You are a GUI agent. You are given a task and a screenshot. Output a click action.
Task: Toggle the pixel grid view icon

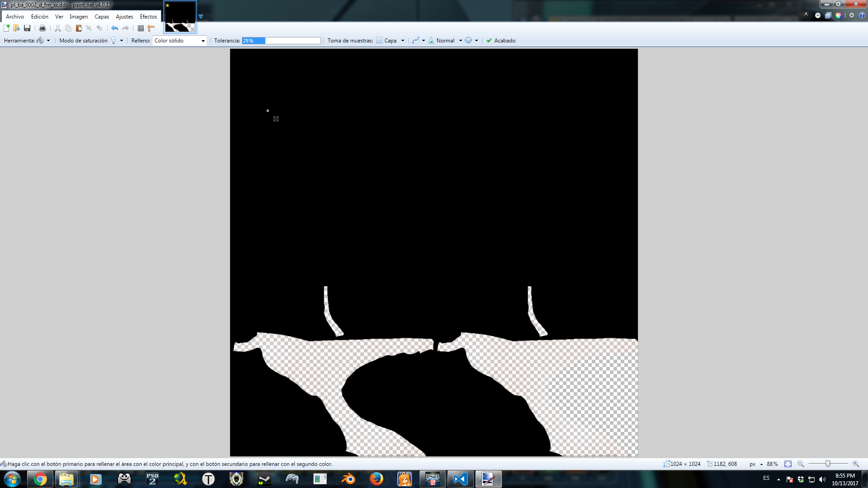[141, 28]
